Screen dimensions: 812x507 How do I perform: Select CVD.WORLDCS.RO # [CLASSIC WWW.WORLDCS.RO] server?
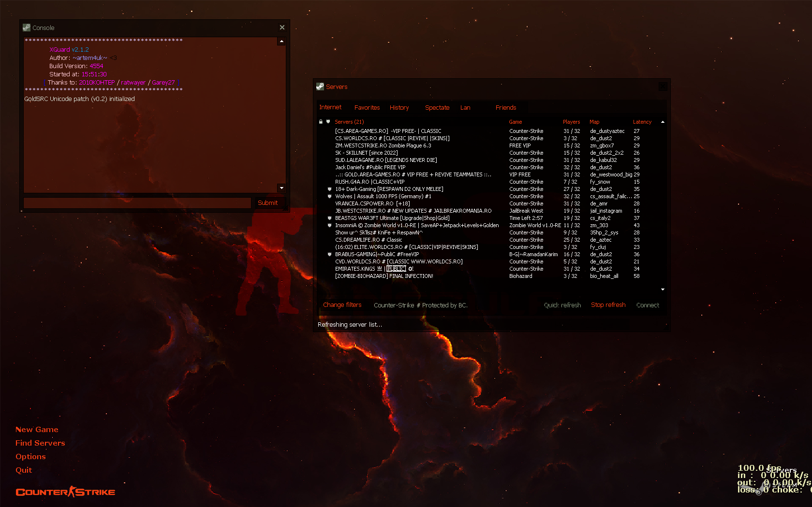(x=488, y=261)
